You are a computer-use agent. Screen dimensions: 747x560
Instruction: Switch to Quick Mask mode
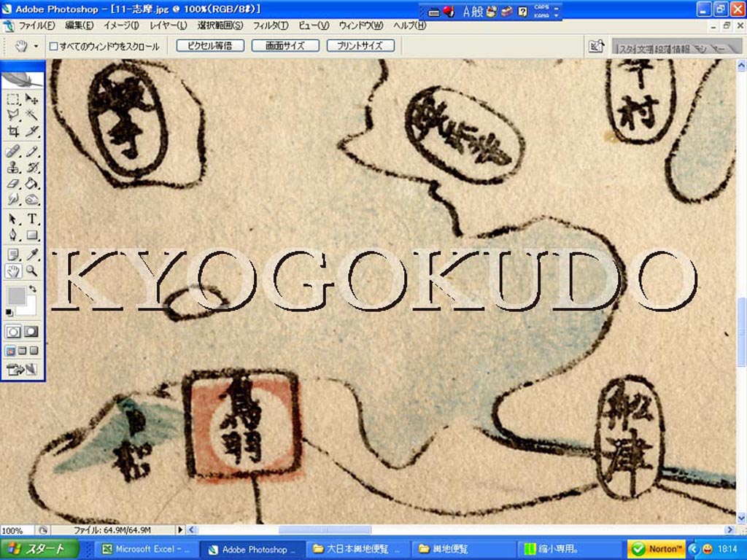[31, 332]
